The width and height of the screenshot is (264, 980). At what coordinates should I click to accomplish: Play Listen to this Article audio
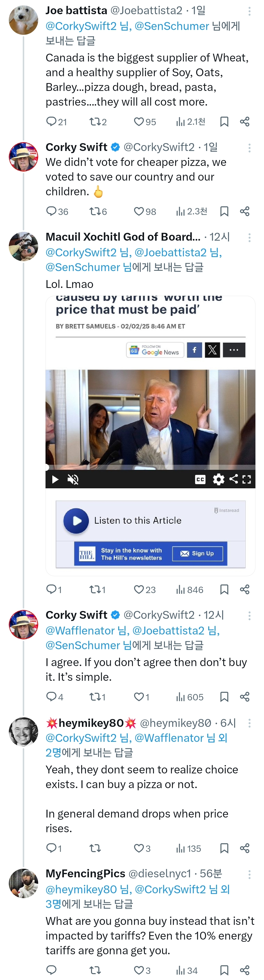coord(76,521)
